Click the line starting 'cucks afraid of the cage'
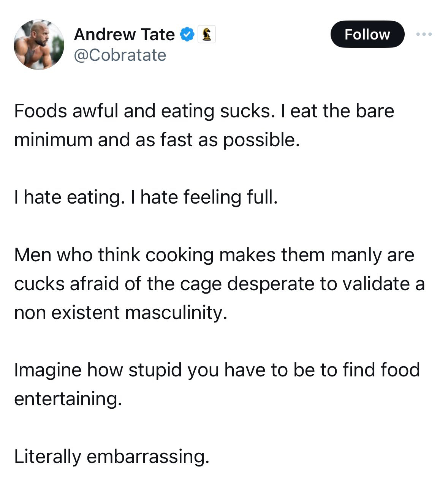Image resolution: width=448 pixels, height=482 pixels. tap(219, 284)
